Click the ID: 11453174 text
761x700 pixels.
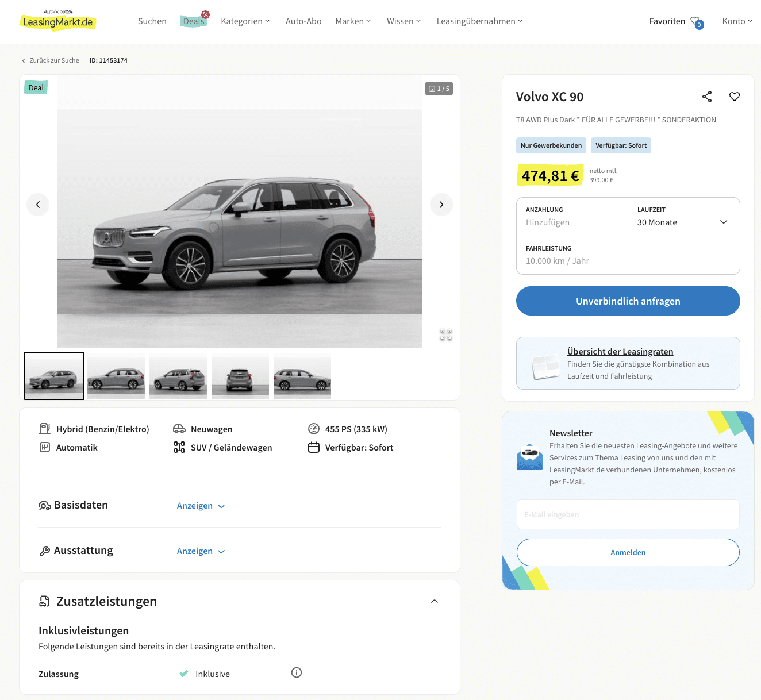(x=109, y=60)
